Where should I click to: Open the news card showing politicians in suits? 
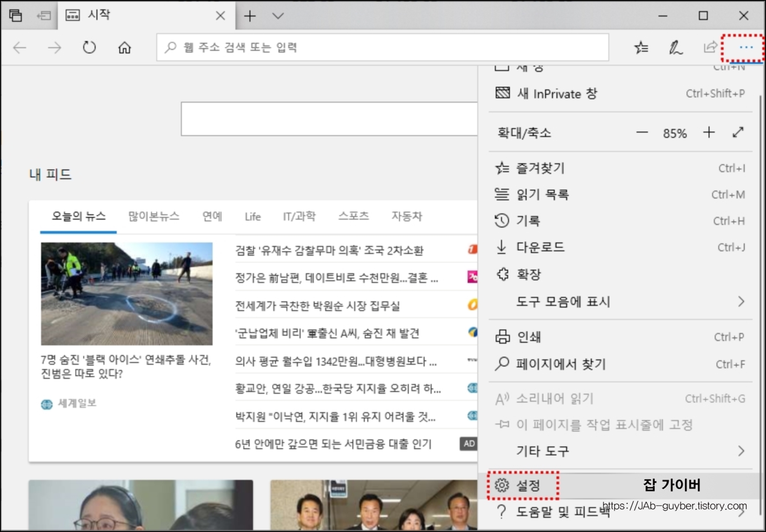click(374, 505)
